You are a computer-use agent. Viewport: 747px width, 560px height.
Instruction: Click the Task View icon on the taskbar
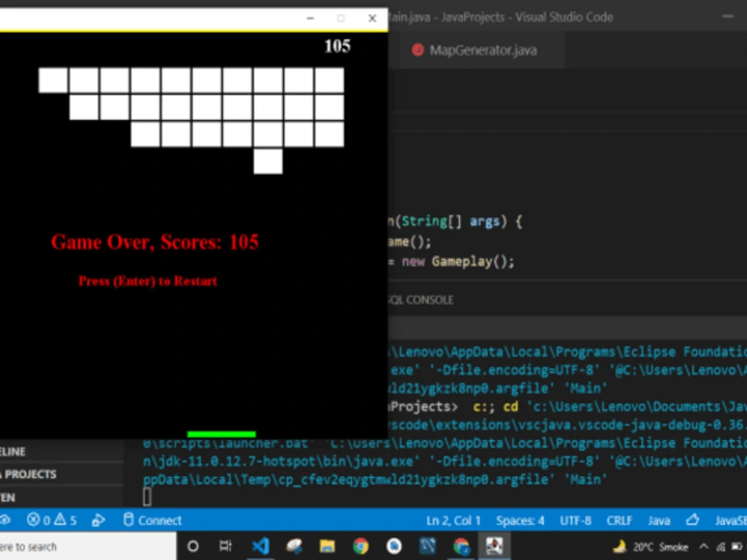[x=226, y=546]
